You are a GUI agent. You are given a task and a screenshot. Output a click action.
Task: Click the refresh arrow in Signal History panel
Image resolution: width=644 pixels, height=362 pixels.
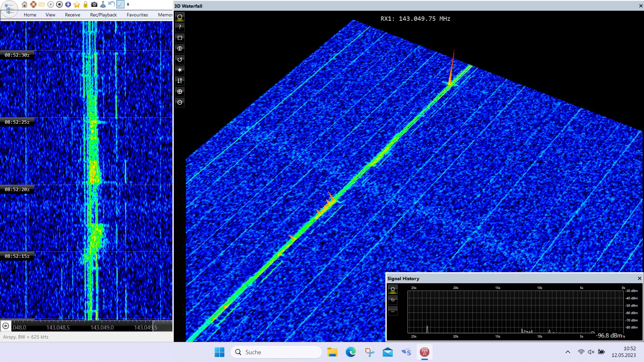[393, 300]
